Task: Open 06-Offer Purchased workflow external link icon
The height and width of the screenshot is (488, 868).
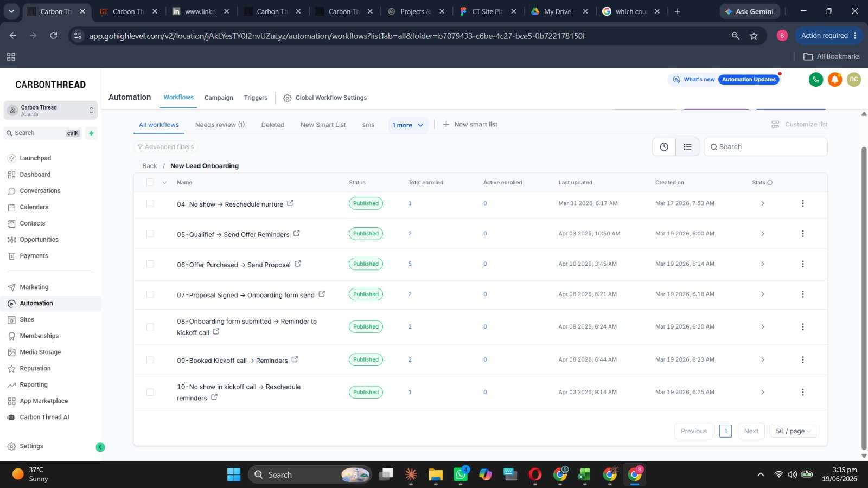Action: coord(298,264)
